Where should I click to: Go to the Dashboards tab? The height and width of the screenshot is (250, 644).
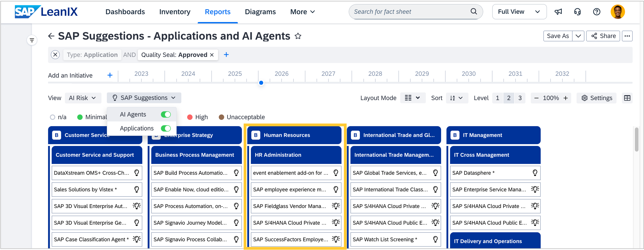(x=125, y=12)
